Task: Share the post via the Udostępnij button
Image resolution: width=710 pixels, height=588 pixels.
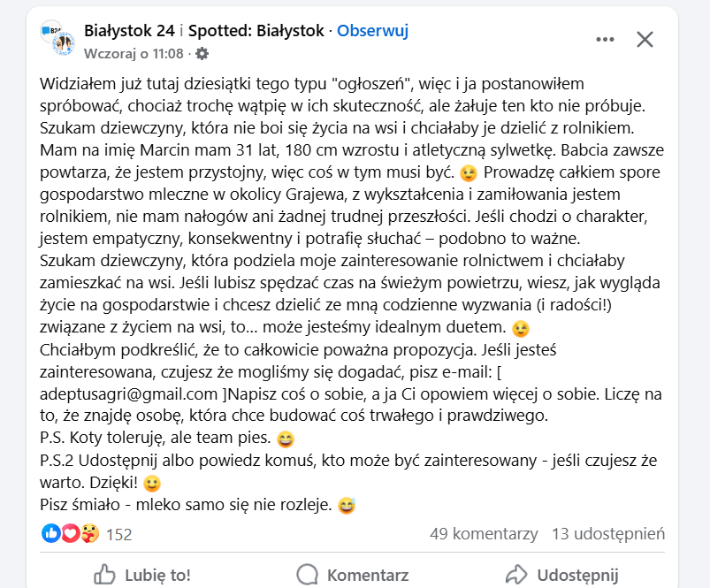Action: click(561, 574)
